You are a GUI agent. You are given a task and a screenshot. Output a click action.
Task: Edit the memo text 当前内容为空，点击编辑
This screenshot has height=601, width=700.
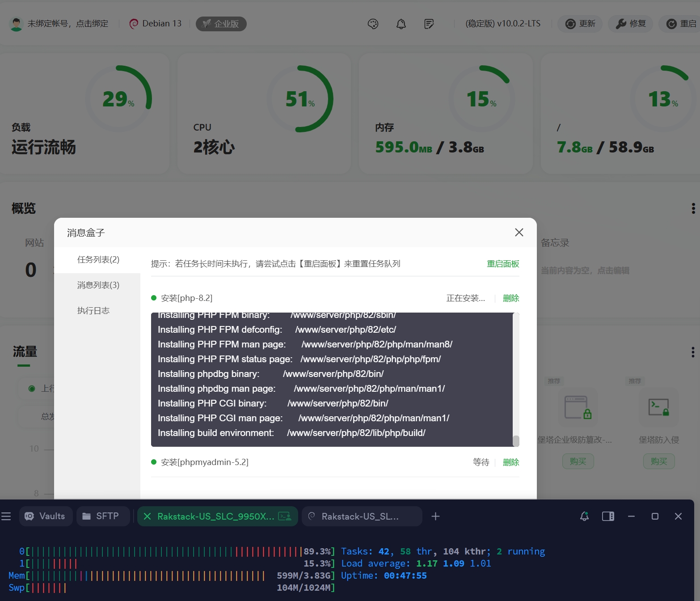coord(585,271)
